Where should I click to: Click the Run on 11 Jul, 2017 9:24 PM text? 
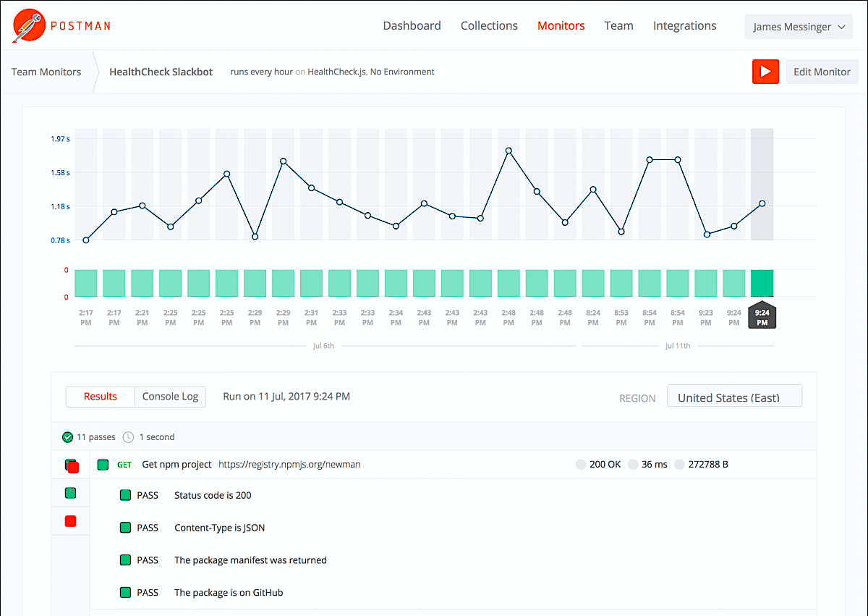click(x=286, y=397)
